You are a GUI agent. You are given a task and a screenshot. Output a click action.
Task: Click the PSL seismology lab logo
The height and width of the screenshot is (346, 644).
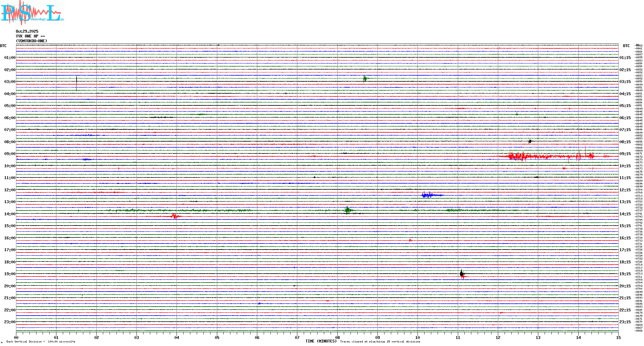tap(32, 13)
